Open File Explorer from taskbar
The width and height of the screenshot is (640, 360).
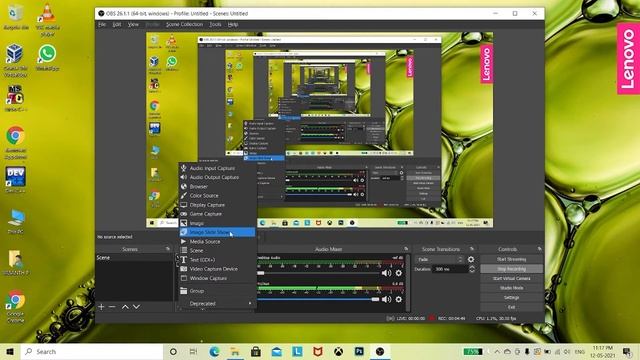coord(235,351)
